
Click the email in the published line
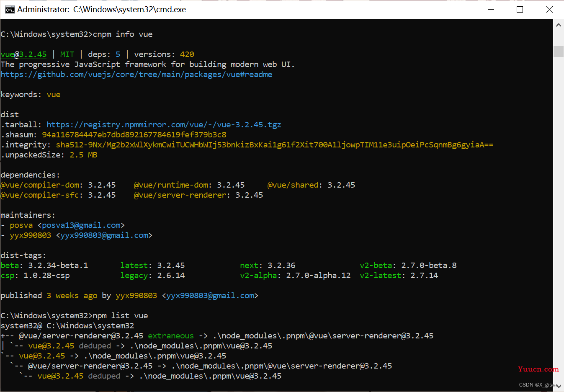tap(210, 296)
